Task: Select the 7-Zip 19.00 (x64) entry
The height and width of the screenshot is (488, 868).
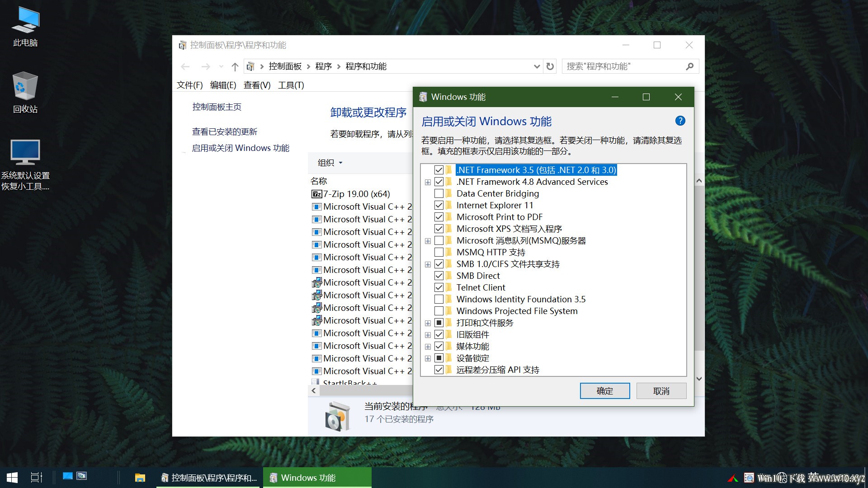Action: 357,194
